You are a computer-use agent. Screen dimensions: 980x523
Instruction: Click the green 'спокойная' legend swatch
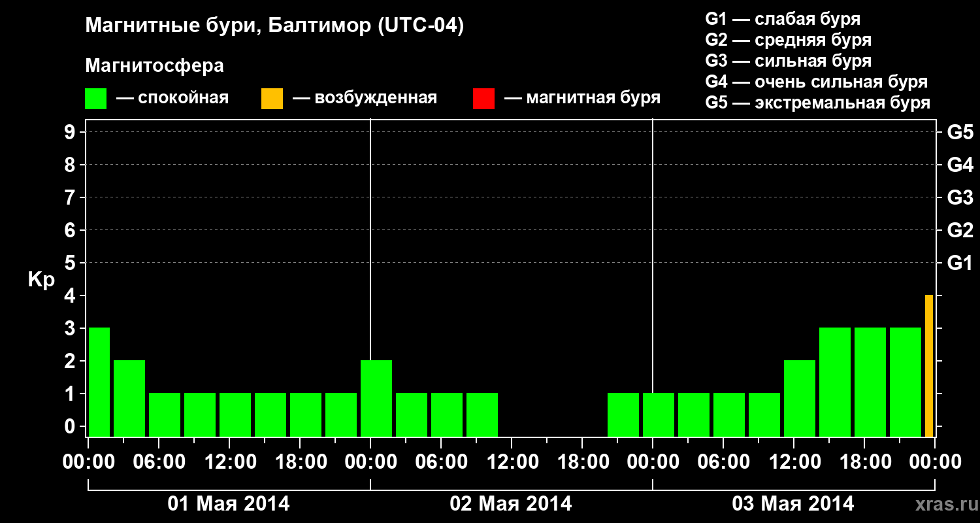click(96, 99)
